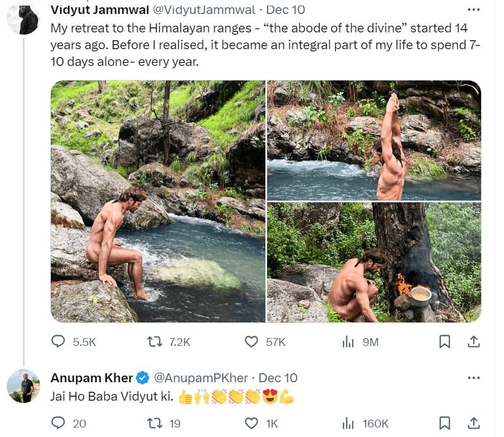Bookmark Anupam Kher's reply
The image size is (504, 437).
click(x=445, y=423)
